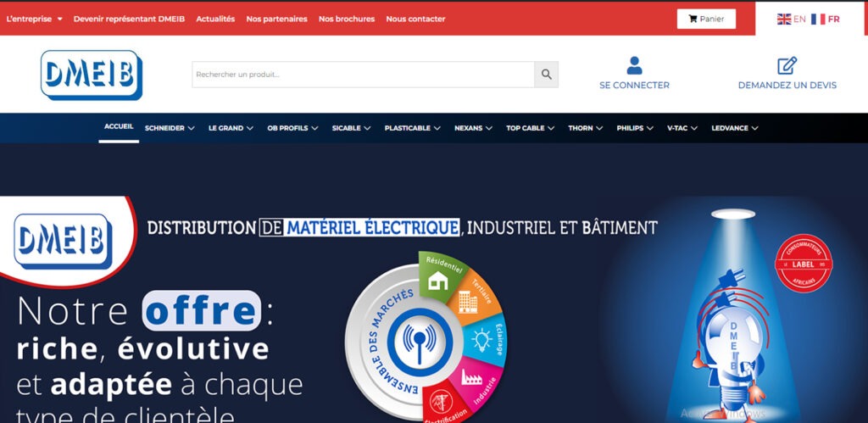Switch language using the UK flag
The image size is (868, 423).
pyautogui.click(x=784, y=19)
